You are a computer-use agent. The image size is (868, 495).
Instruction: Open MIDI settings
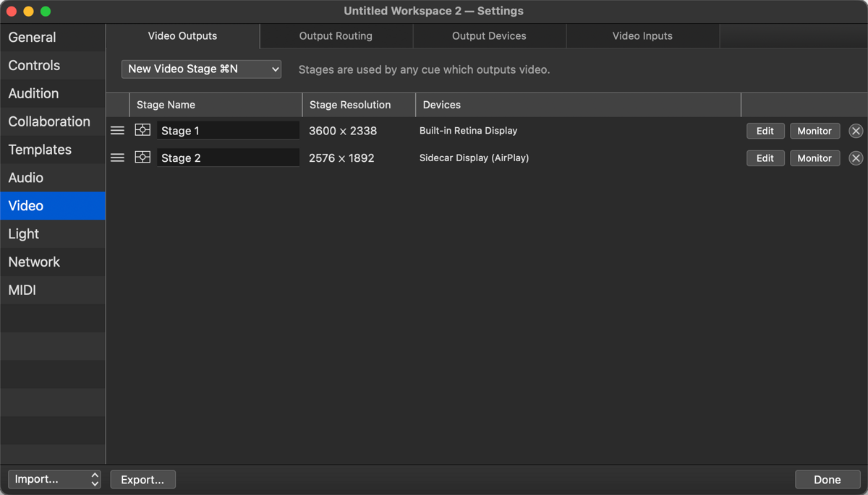coord(53,290)
